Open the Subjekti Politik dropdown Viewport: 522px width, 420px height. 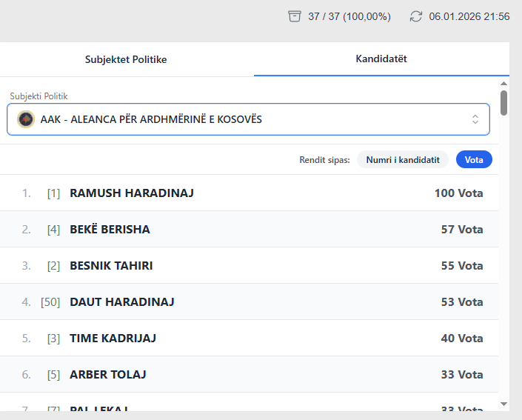248,119
